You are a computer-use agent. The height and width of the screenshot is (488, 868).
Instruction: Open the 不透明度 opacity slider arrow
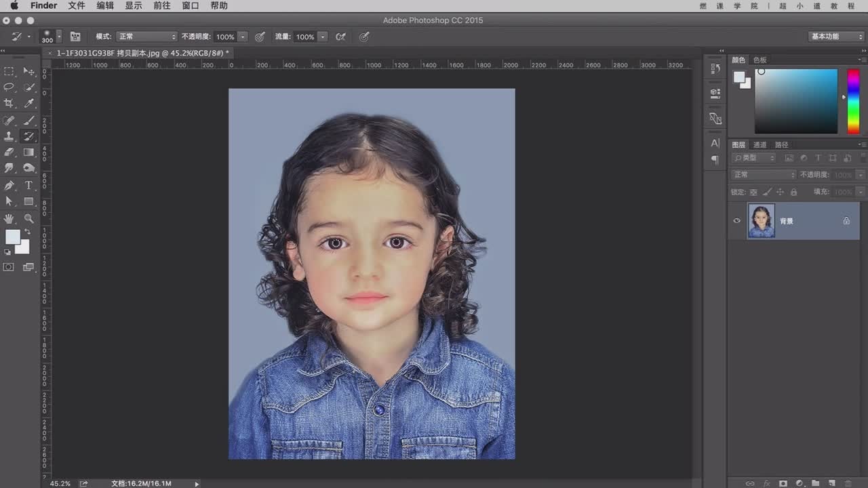pyautogui.click(x=243, y=37)
